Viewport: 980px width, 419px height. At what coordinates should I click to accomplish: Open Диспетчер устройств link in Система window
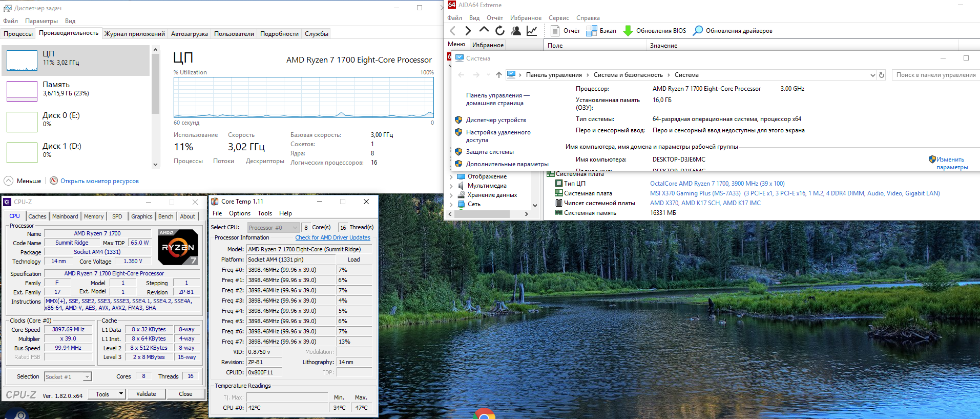tap(496, 120)
